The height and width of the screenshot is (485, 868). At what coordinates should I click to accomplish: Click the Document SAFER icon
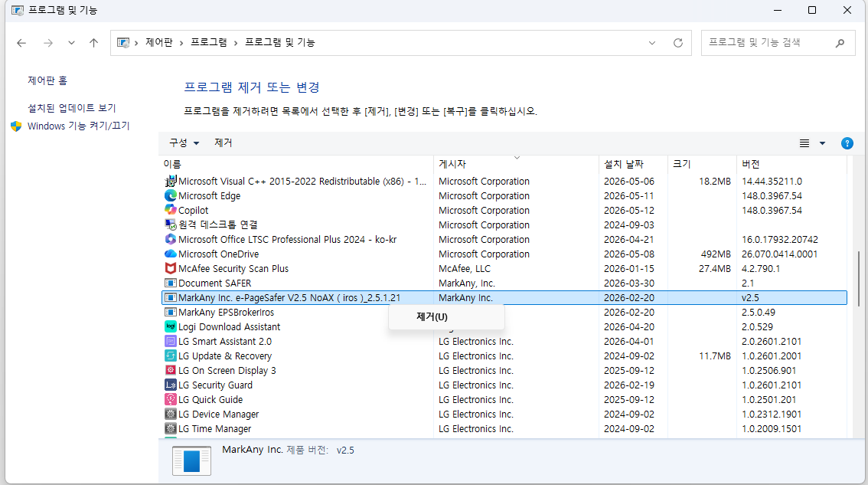click(171, 283)
